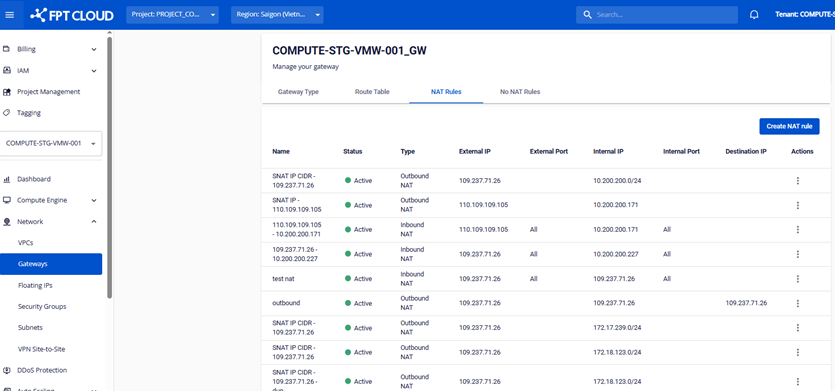Click the FPT Cloud logo

[x=71, y=15]
